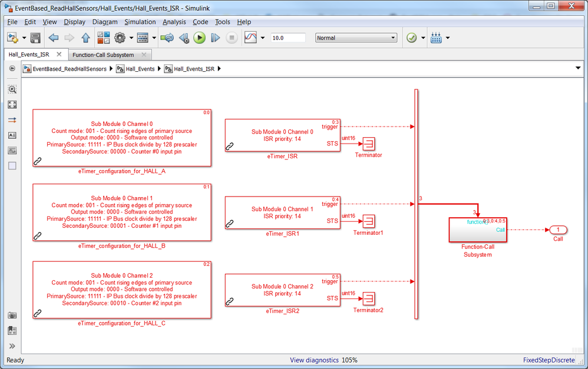Open Model Configuration Parameters gear icon

[x=120, y=38]
